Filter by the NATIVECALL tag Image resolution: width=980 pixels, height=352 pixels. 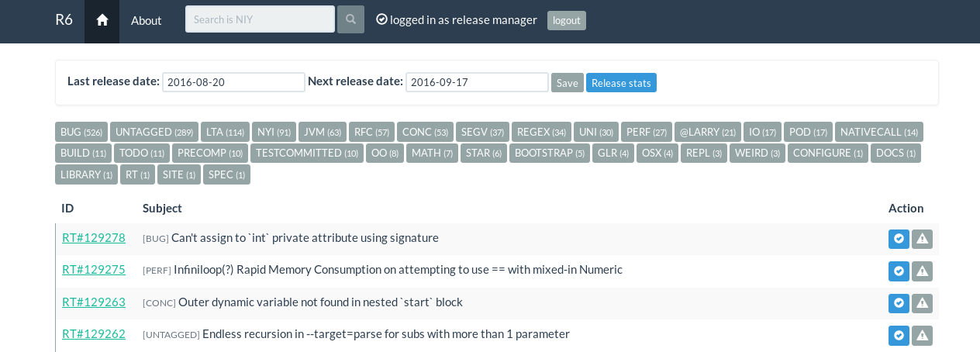pyautogui.click(x=878, y=132)
